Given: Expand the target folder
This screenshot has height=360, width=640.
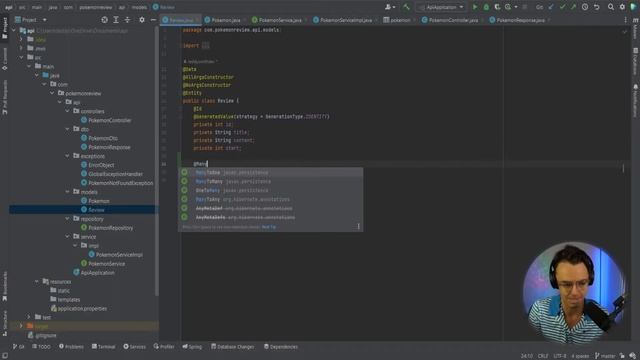Looking at the screenshot, I should 21,326.
